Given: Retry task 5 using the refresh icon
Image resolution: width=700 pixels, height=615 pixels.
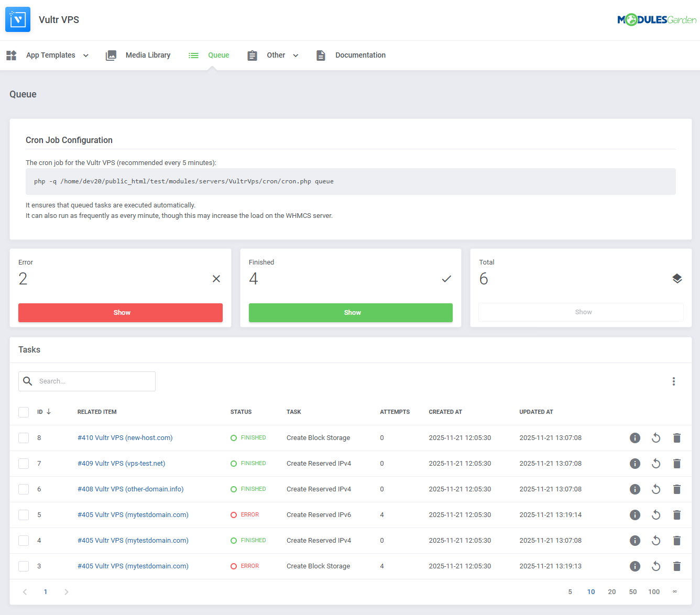Looking at the screenshot, I should [x=656, y=514].
